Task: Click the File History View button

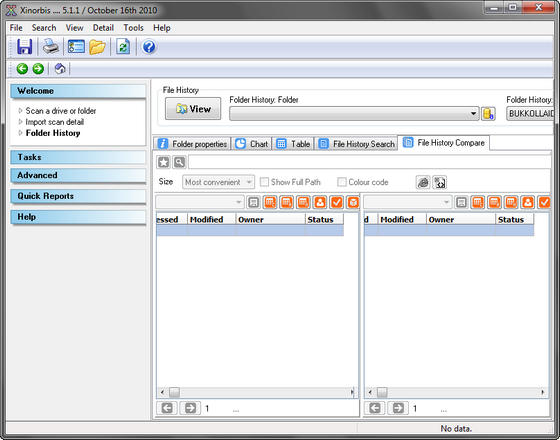Action: pos(193,109)
